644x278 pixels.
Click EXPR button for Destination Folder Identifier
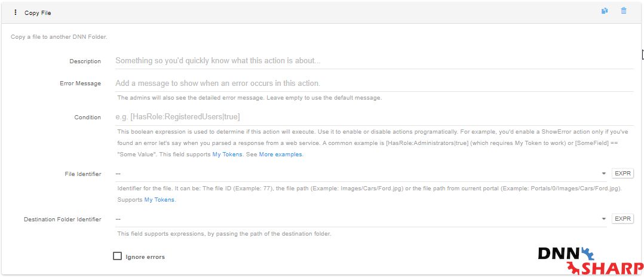[622, 219]
